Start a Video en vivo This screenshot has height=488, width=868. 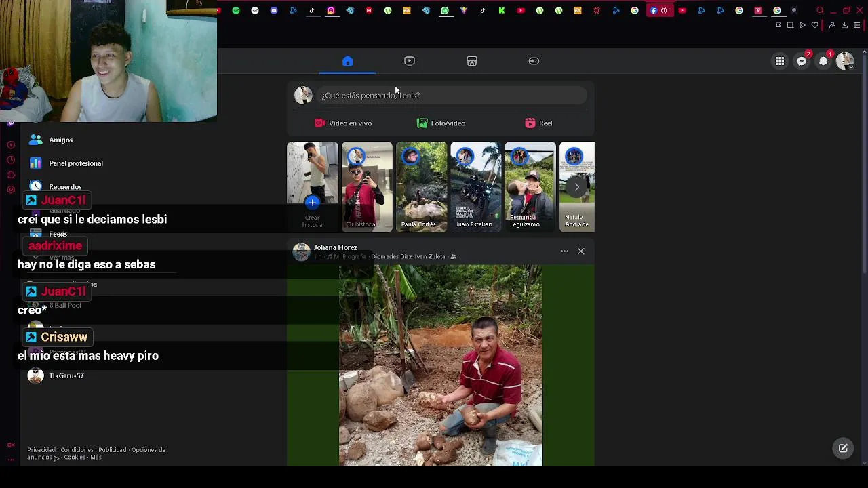[343, 123]
